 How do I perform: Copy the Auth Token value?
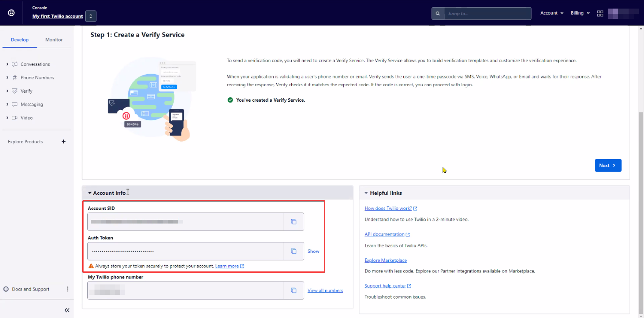293,251
